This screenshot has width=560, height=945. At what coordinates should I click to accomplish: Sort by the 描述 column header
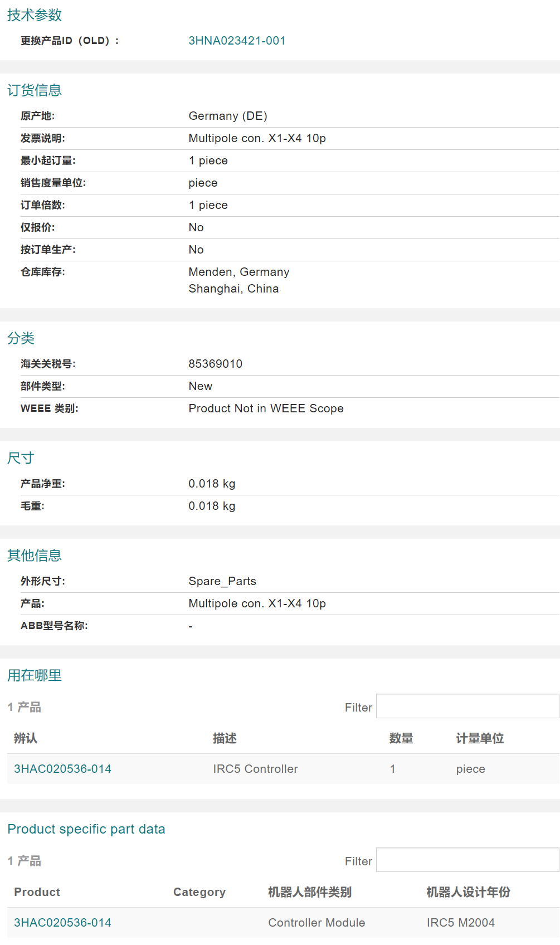(x=225, y=738)
